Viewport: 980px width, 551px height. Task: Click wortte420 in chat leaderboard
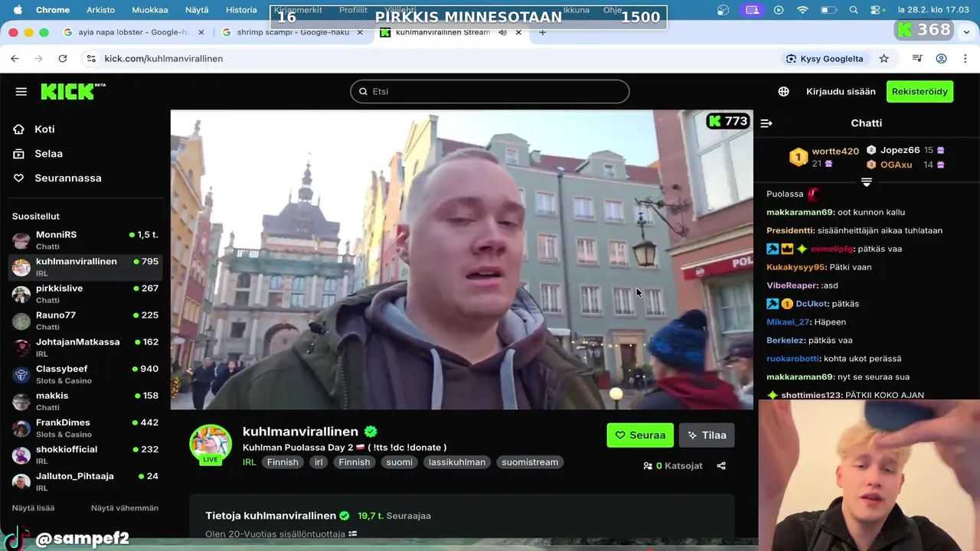[x=835, y=152]
